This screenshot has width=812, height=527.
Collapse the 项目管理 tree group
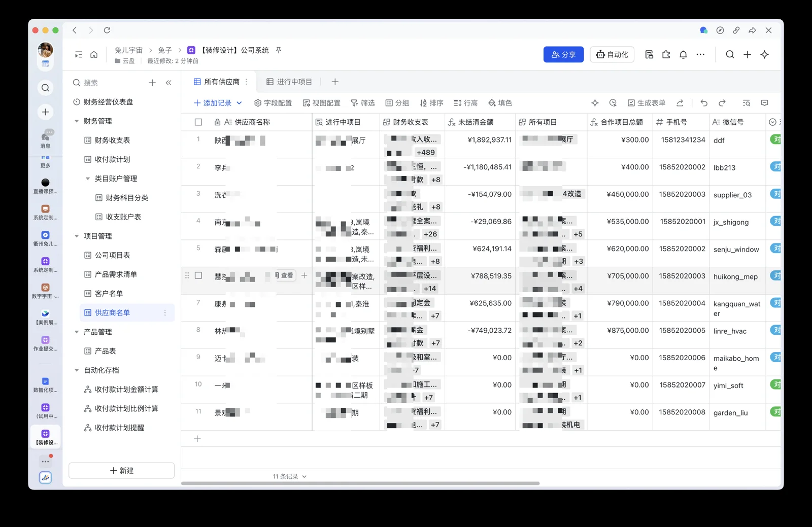[x=77, y=236]
